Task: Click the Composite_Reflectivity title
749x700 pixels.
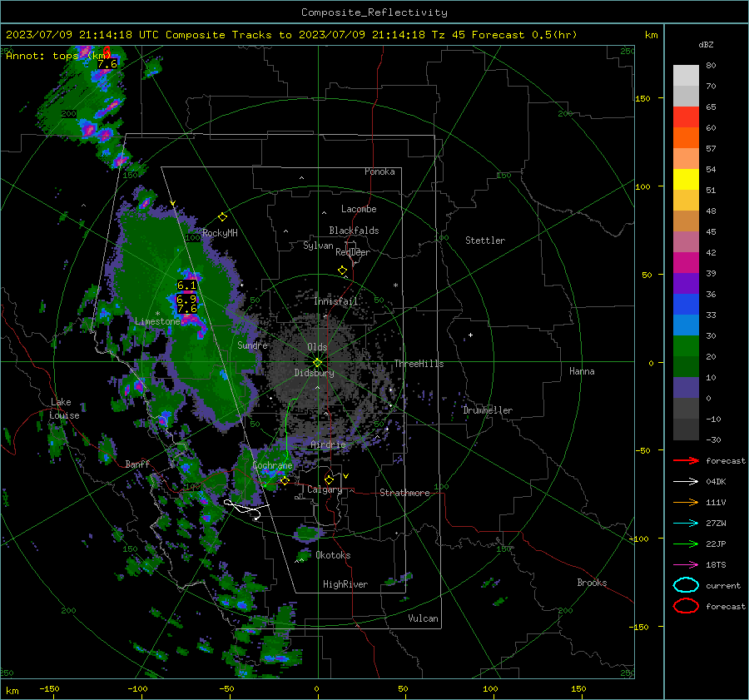Action: [x=374, y=12]
